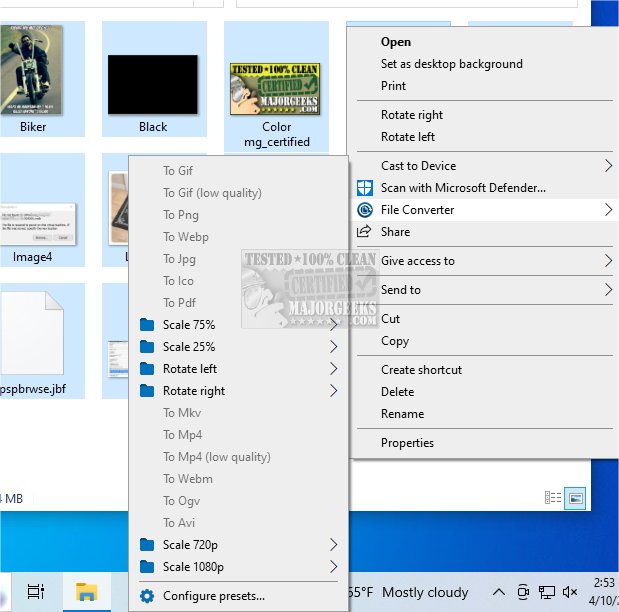Viewport: 619px width, 612px height.
Task: Click the network tray icon
Action: (x=547, y=592)
